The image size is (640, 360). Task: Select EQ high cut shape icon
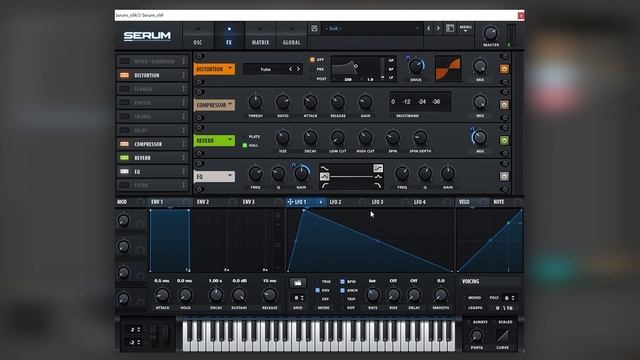click(x=378, y=185)
